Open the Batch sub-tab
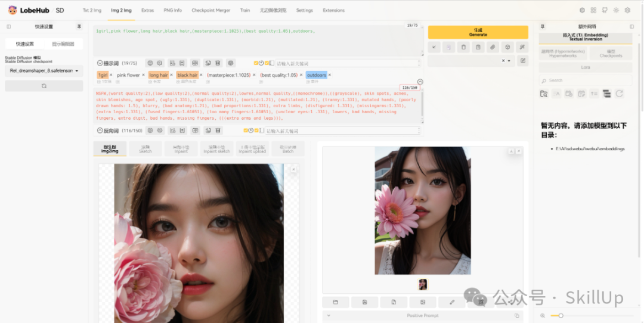Viewport: 644px width, 323px height. (x=288, y=148)
